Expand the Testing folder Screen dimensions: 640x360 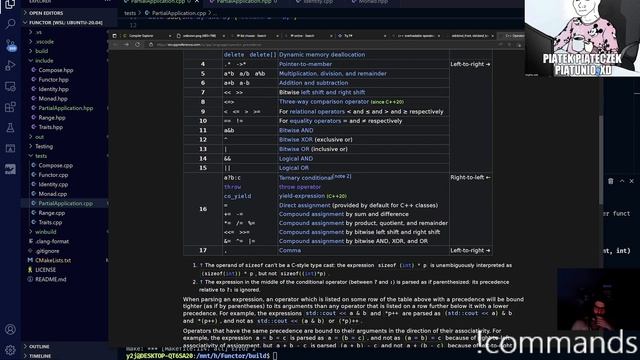click(65, 146)
